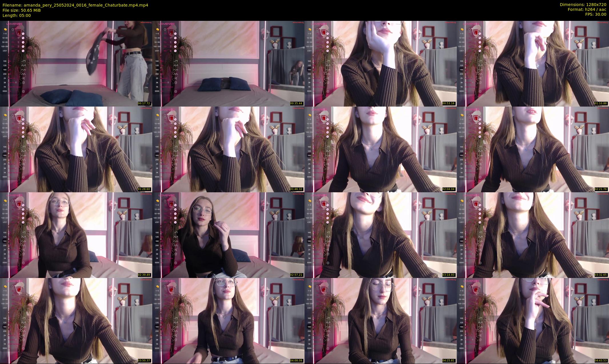Click the clock icon in the 00:17.72 frame
This screenshot has height=364, width=609.
[x=13, y=29]
